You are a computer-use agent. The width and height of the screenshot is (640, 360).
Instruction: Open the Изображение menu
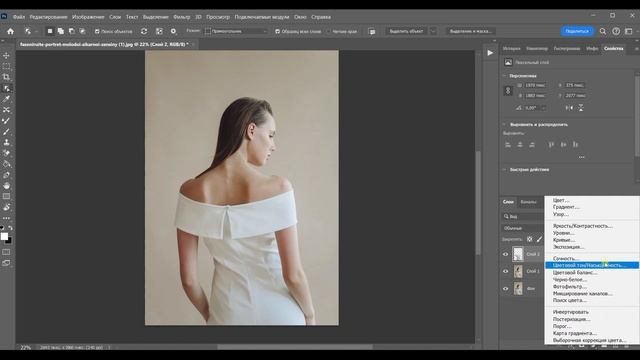(88, 17)
